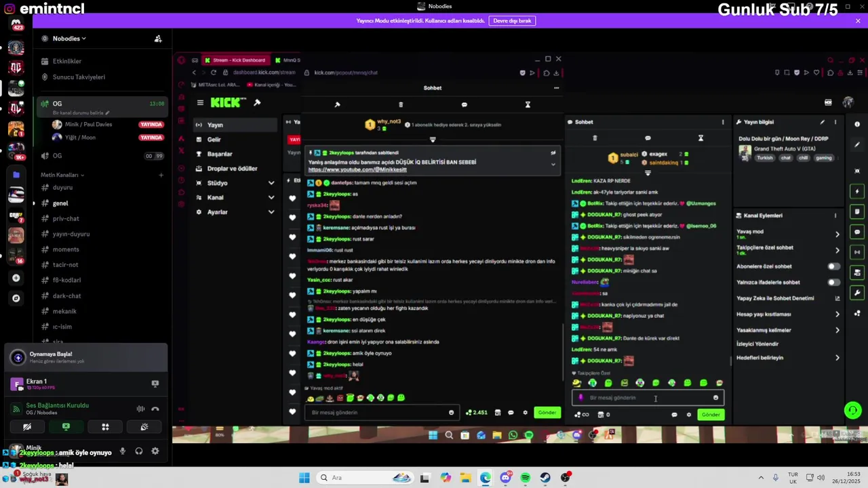Stop streaming Ekran 1 with its icon
The width and height of the screenshot is (868, 488).
point(155,384)
